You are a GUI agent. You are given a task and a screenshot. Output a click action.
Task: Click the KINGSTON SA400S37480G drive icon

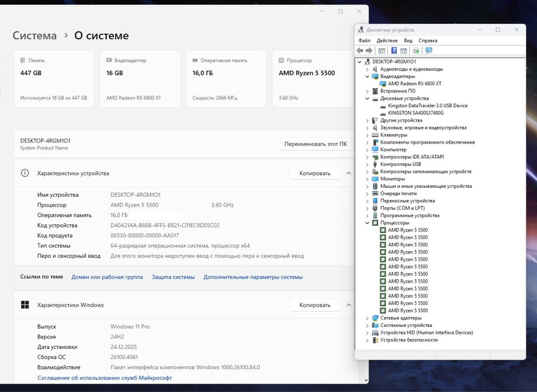point(383,113)
